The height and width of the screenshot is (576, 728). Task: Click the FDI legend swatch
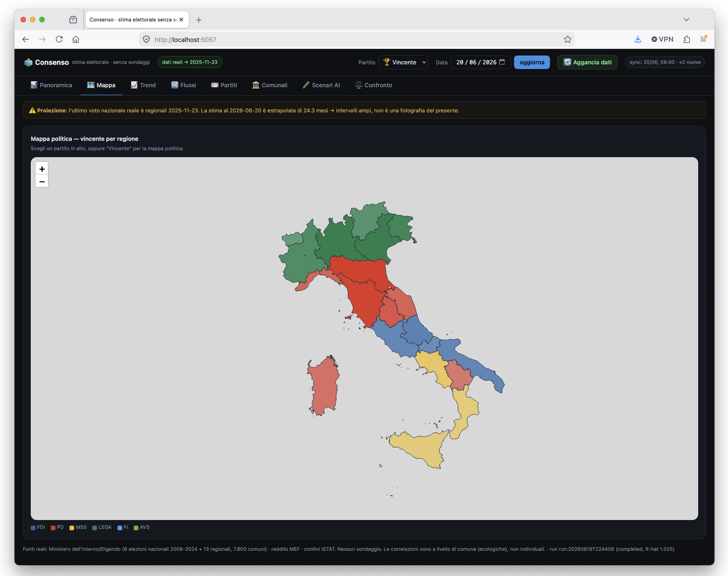point(33,528)
